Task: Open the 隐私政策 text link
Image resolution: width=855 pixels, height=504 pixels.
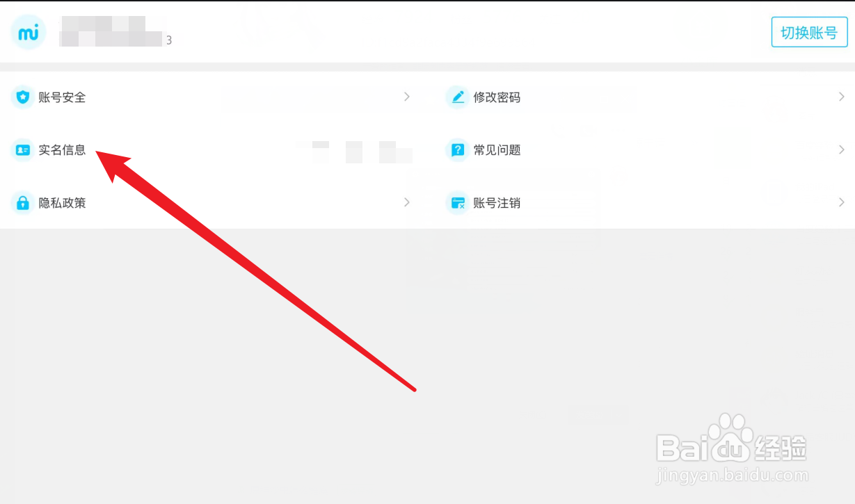Action: pos(63,203)
